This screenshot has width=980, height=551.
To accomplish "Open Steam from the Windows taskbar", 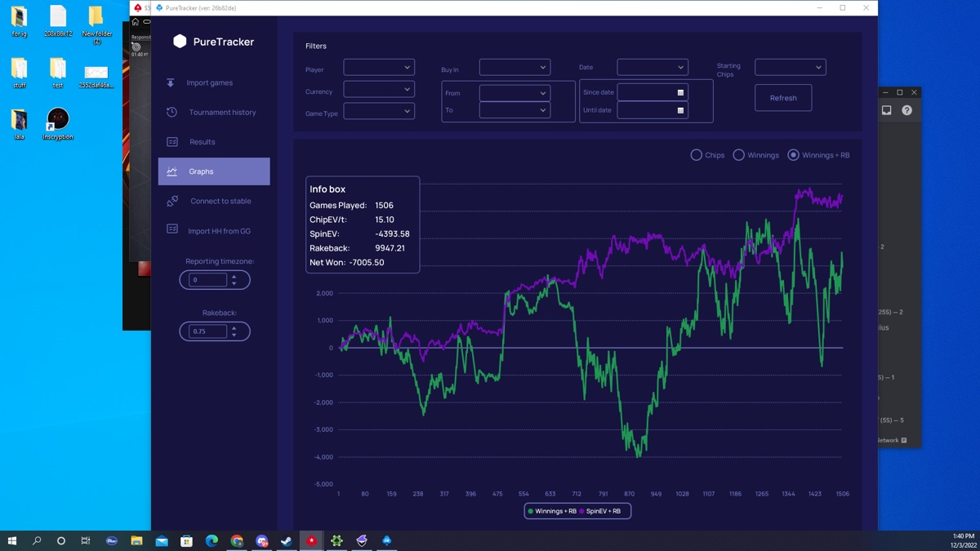I will pos(287,540).
